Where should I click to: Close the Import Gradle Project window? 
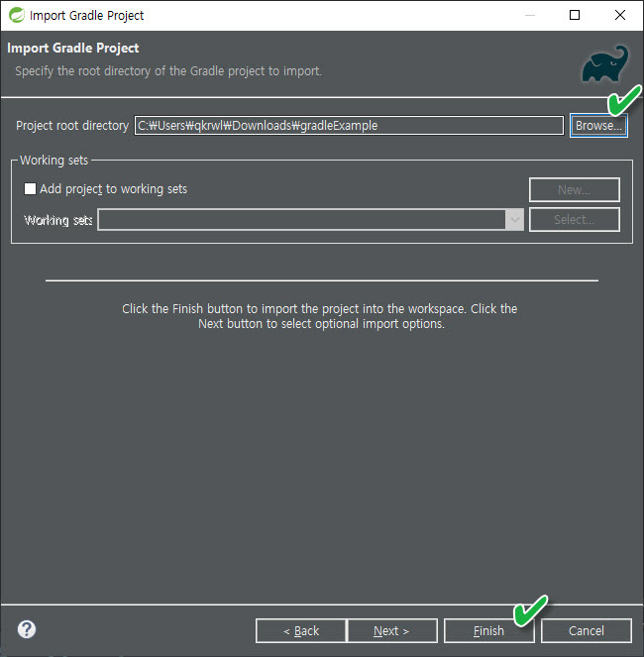(x=620, y=15)
